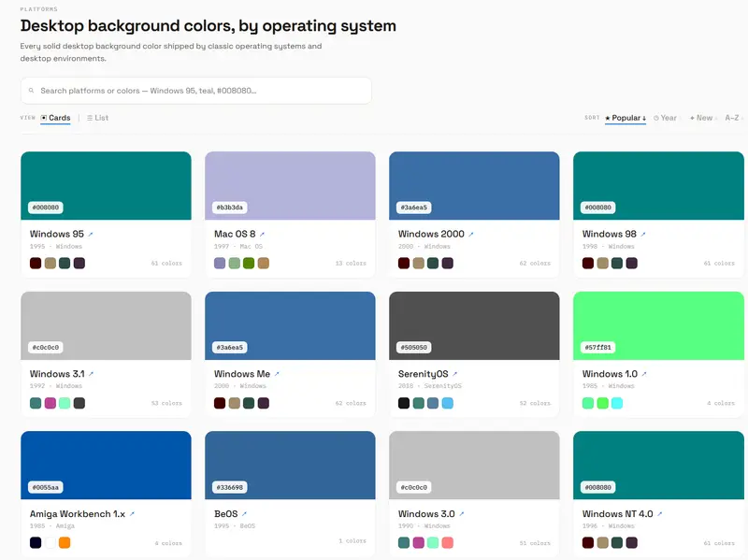Open the Windows NT 4.0 link arrow
Screen dimensions: 748x560
[660, 514]
